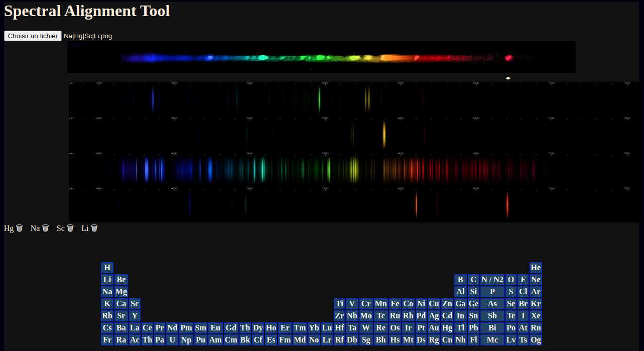Select Neon (Ne) in the periodic table
Screen dimensions: 644x351
click(x=536, y=280)
